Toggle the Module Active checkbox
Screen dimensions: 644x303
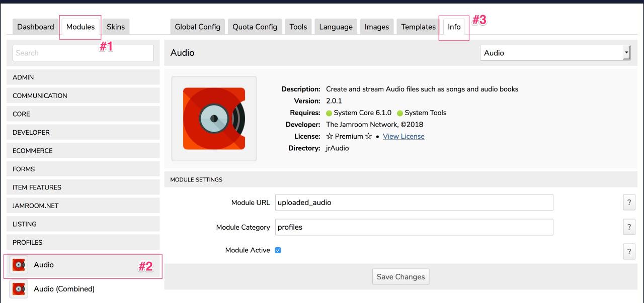coord(278,250)
